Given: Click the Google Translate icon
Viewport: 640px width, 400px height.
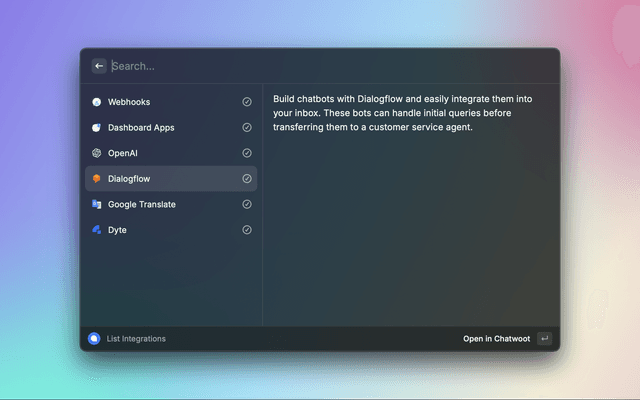Looking at the screenshot, I should [97, 204].
